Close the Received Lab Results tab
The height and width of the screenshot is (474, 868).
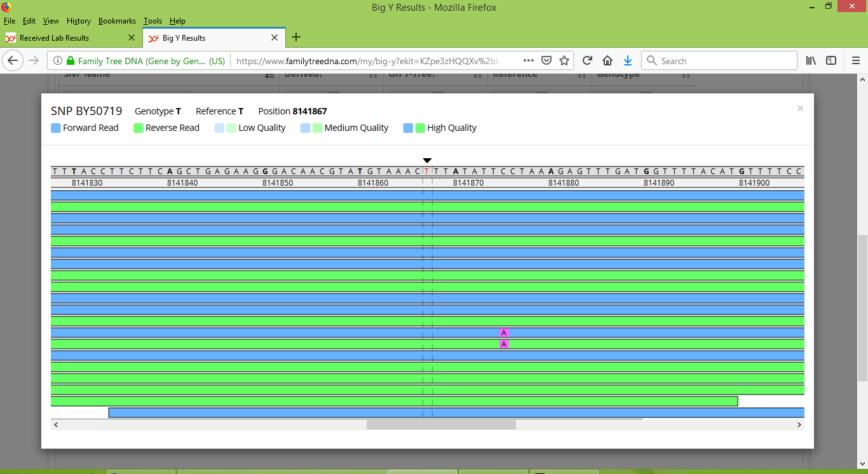click(x=132, y=37)
